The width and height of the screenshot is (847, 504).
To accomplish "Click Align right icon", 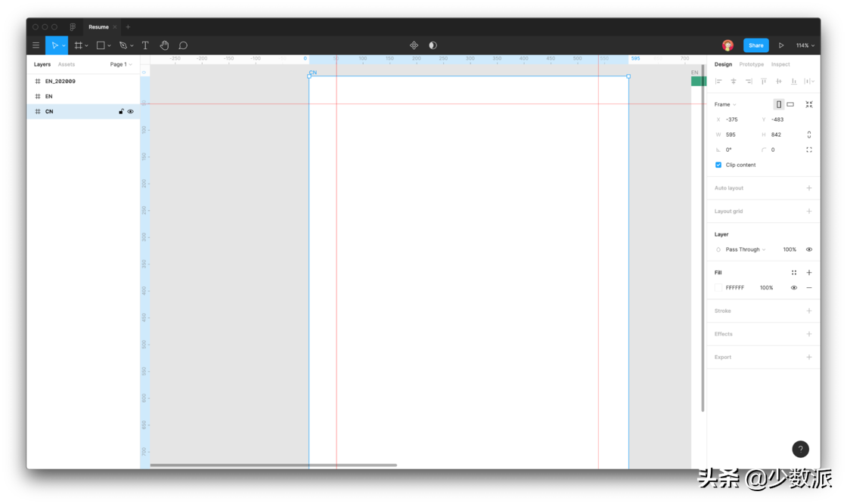I will pyautogui.click(x=749, y=82).
